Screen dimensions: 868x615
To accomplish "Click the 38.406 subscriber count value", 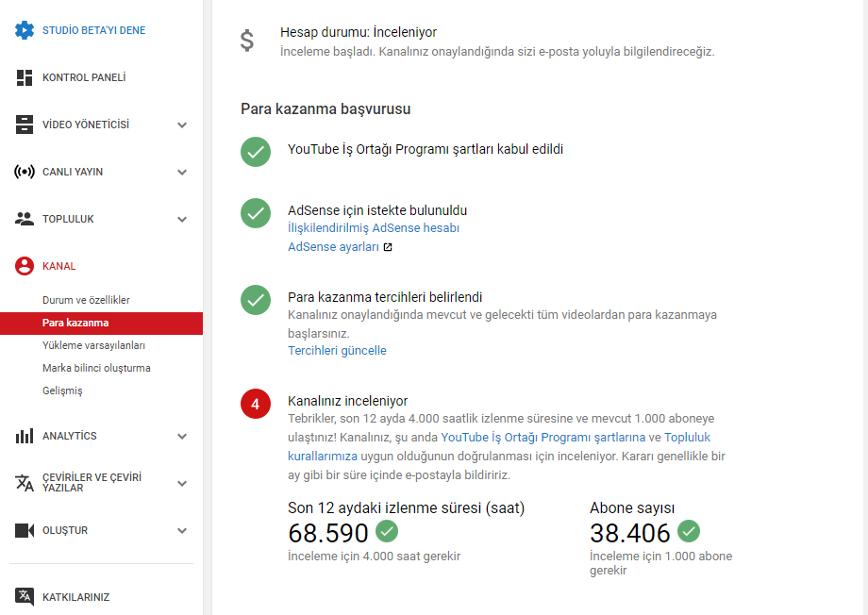I will coord(630,533).
